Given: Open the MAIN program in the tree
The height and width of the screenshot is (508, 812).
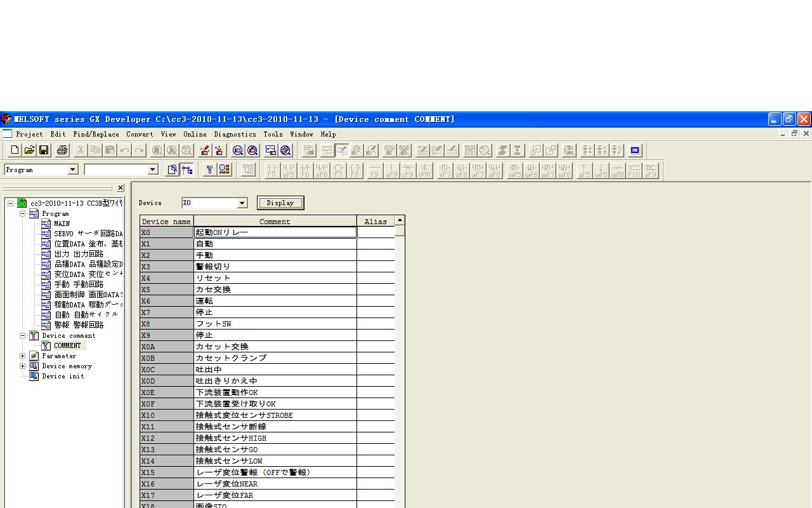Looking at the screenshot, I should (62, 224).
